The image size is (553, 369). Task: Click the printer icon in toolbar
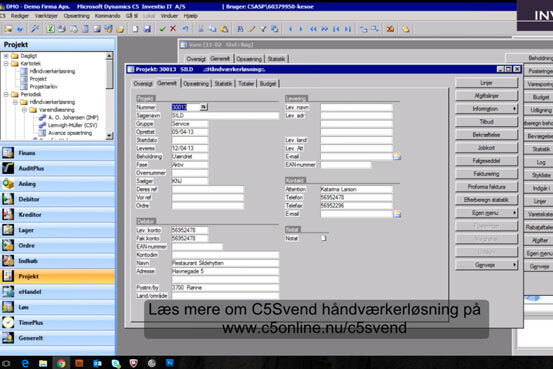coord(62,29)
